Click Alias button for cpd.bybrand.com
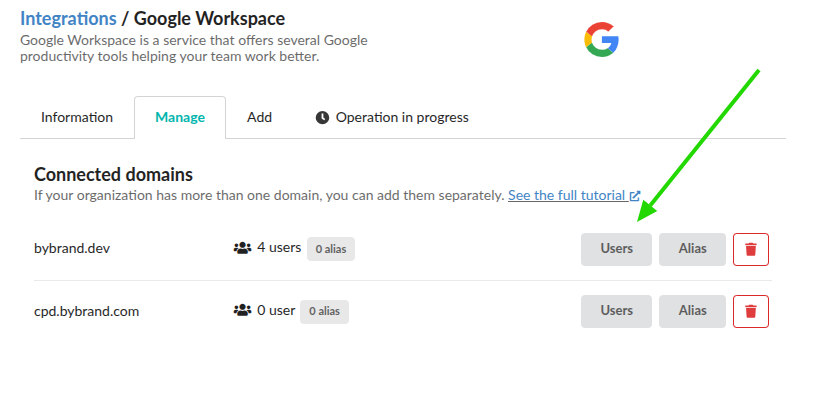821x404 pixels. coord(692,311)
